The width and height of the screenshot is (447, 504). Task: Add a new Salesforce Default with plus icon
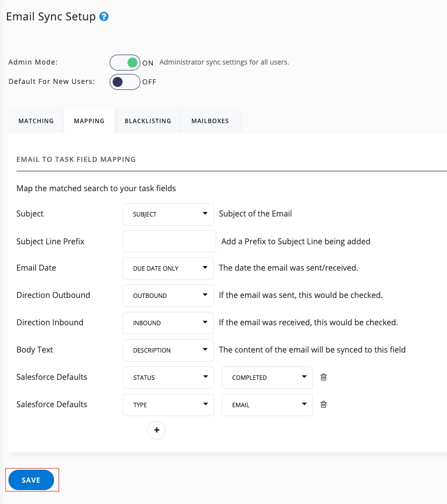[156, 430]
